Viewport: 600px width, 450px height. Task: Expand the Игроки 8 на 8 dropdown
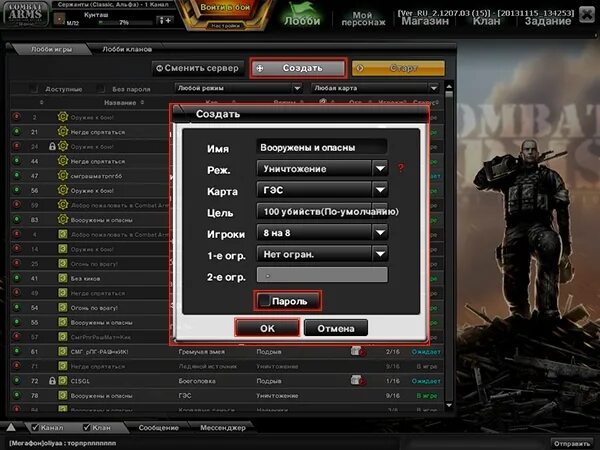(323, 233)
